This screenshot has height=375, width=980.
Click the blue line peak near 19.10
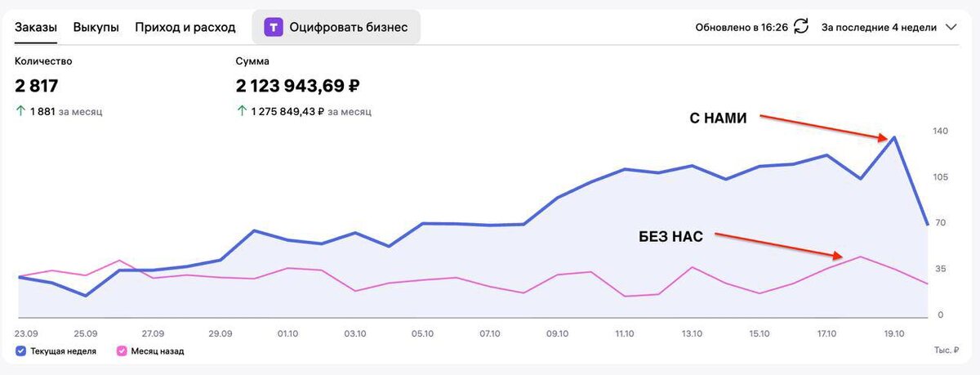pyautogui.click(x=893, y=137)
